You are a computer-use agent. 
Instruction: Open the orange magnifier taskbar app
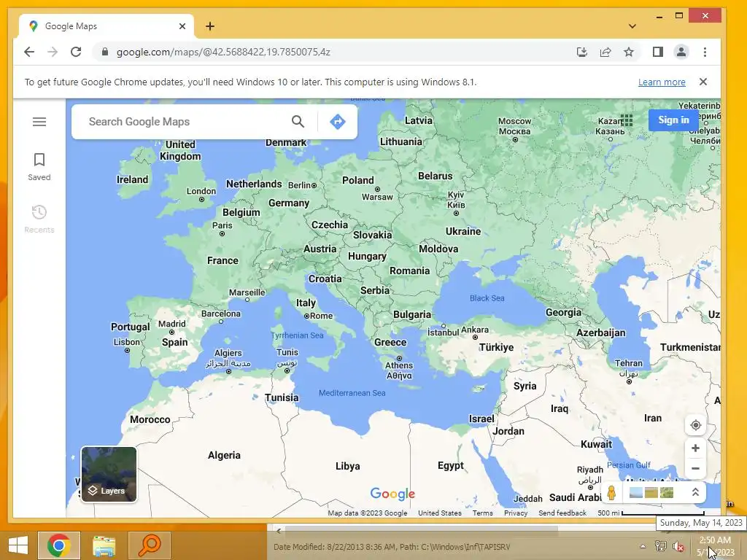pos(149,545)
